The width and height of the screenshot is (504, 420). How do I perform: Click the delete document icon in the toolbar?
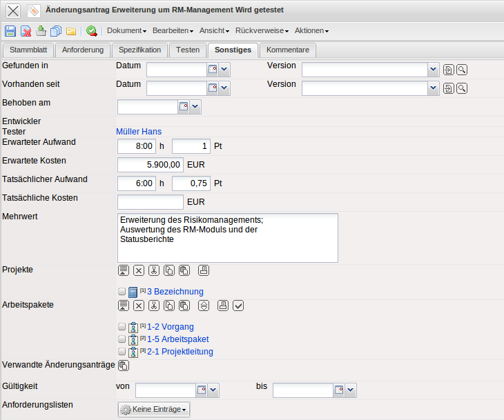[x=26, y=31]
